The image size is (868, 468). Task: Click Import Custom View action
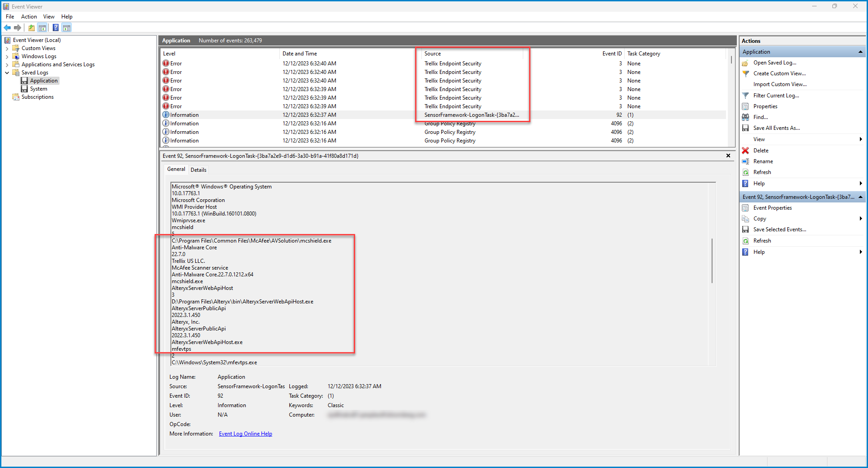point(780,84)
